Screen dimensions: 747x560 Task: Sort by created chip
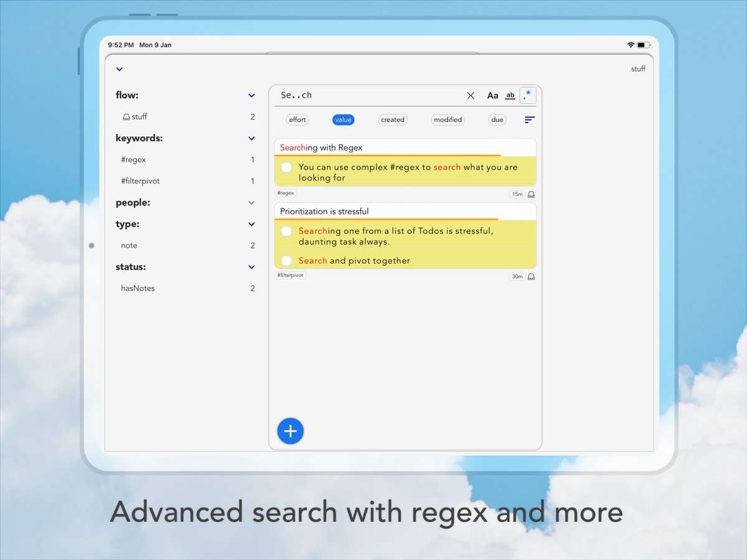coord(393,119)
